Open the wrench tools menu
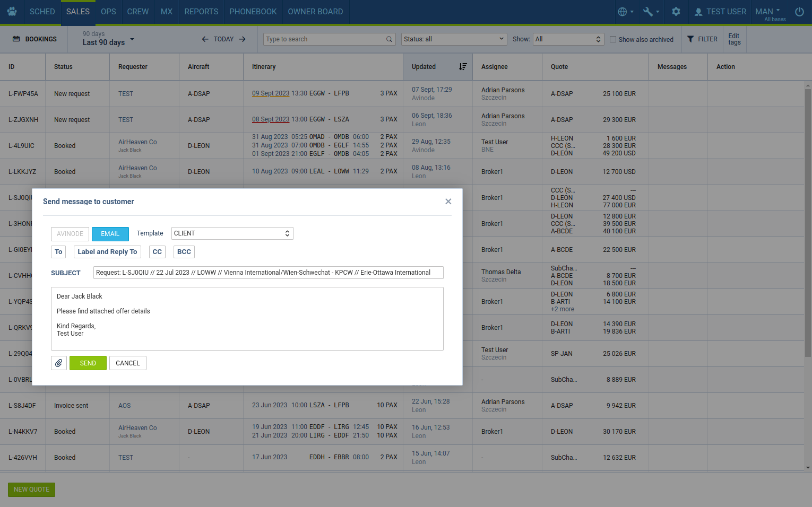Screen dimensions: 812x507 [651, 12]
